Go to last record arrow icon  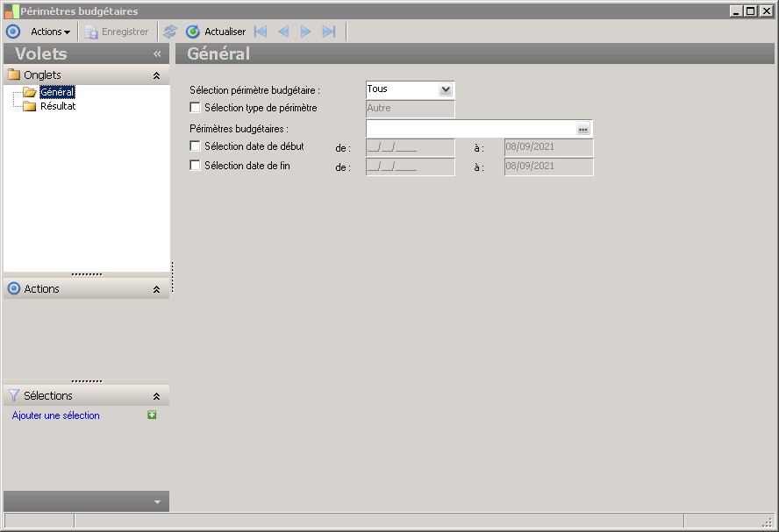329,32
